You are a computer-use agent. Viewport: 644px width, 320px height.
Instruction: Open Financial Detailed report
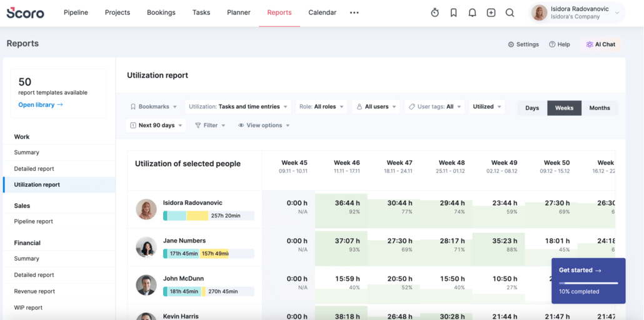point(59,275)
